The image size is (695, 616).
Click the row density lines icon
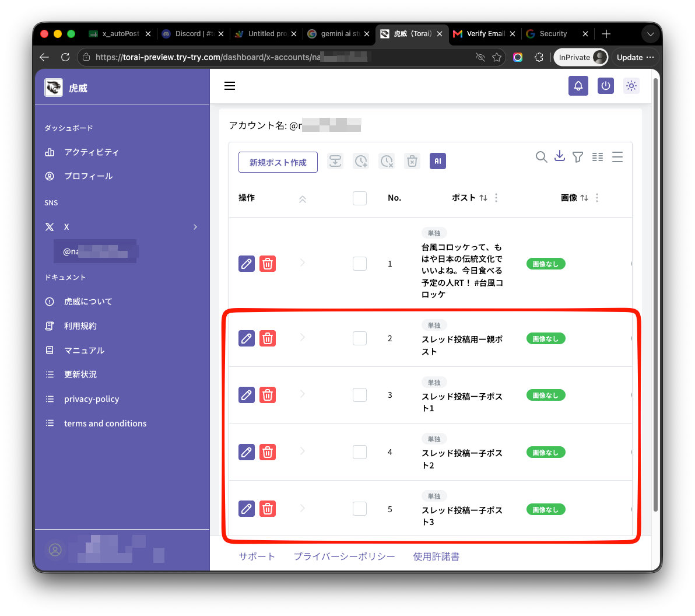click(x=617, y=157)
